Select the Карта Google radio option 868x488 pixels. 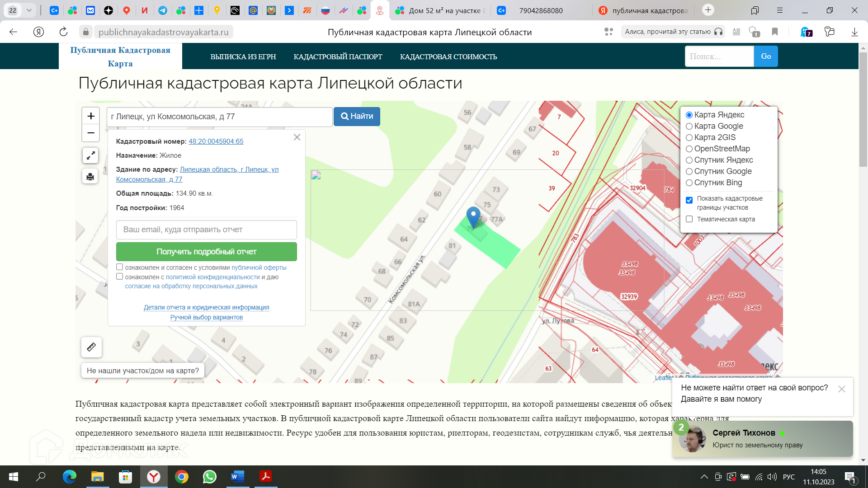(x=689, y=127)
